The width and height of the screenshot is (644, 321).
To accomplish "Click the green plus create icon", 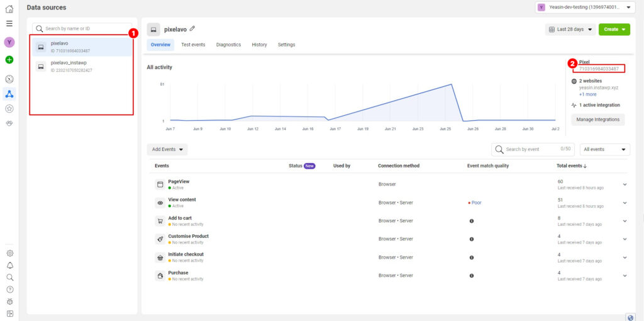I will coord(9,60).
